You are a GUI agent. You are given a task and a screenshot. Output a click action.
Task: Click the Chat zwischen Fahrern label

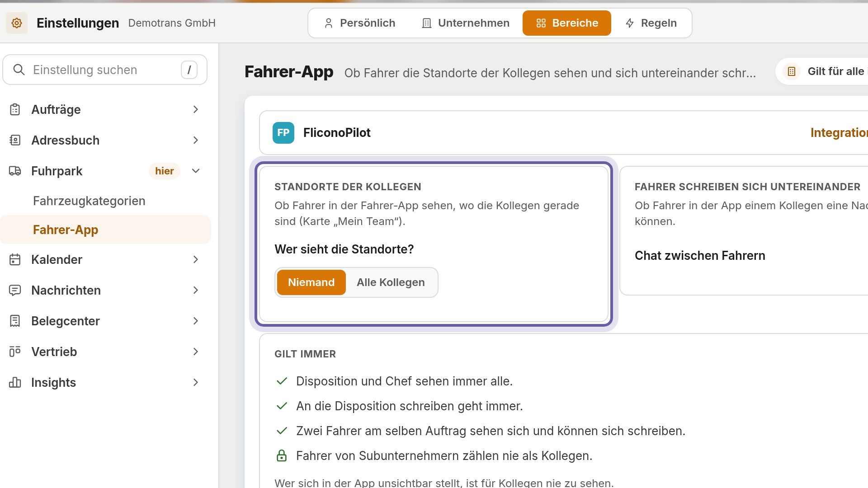pos(700,256)
